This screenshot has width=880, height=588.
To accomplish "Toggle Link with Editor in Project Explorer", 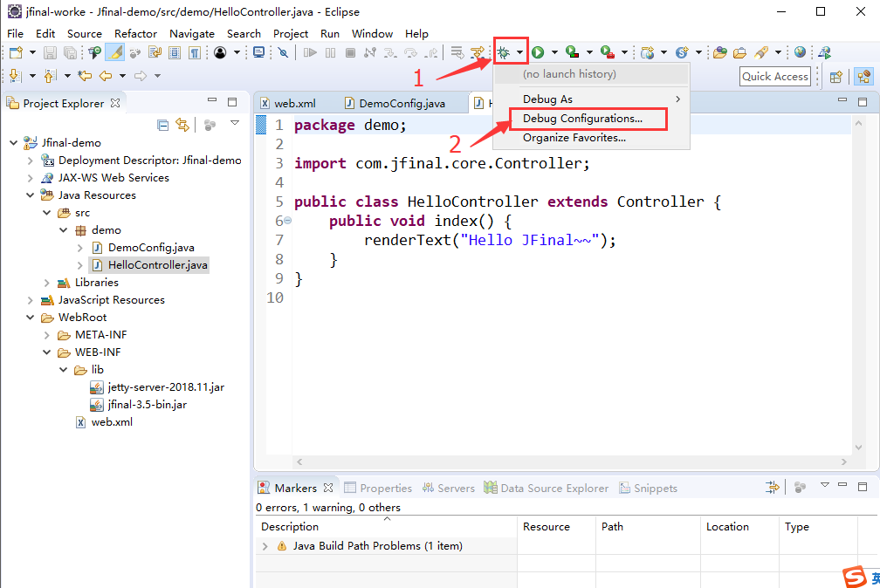I will point(182,125).
